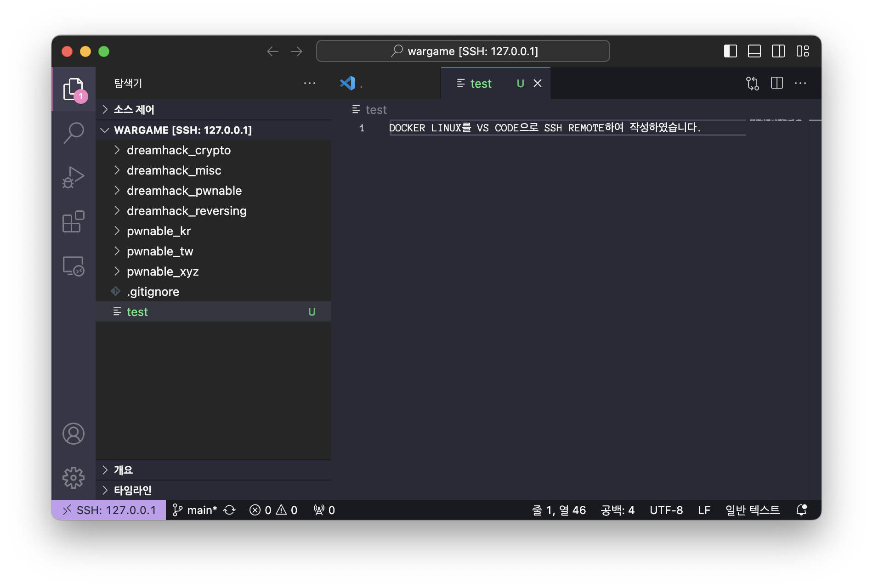The height and width of the screenshot is (588, 873).
Task: Click the command center search box
Action: pyautogui.click(x=463, y=51)
